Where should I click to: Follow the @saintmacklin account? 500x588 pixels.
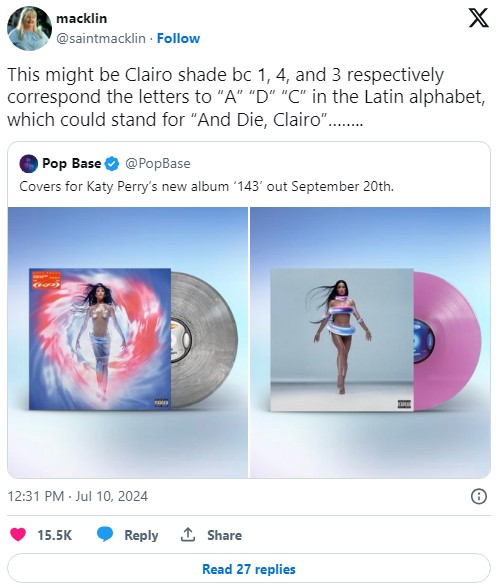tap(178, 38)
